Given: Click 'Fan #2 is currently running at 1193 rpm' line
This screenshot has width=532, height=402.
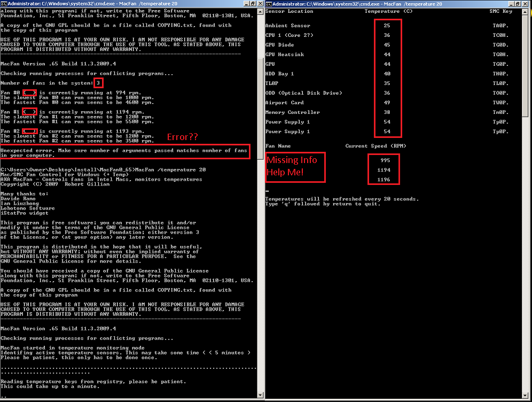Looking at the screenshot, I should [72, 131].
